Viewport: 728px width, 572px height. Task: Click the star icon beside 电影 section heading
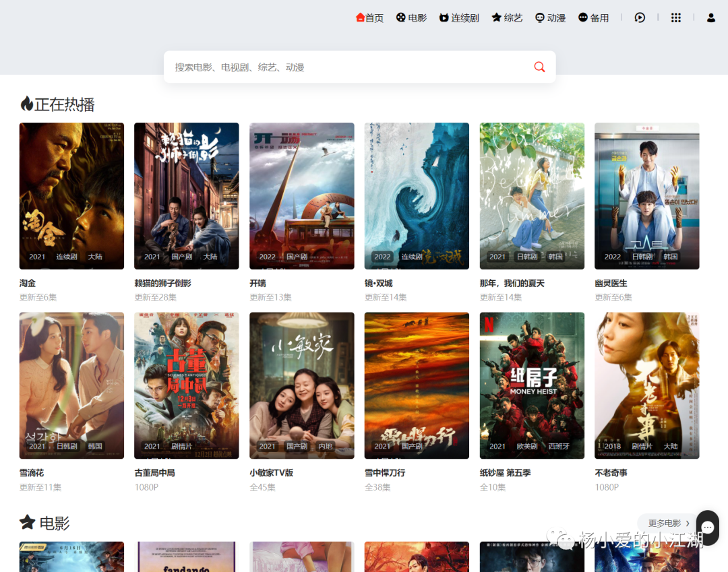(x=28, y=522)
